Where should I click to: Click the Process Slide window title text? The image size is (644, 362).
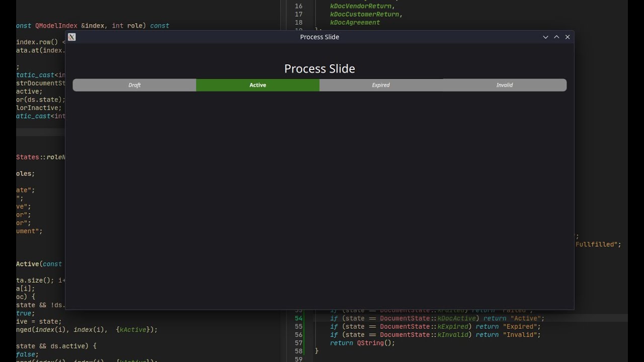319,37
